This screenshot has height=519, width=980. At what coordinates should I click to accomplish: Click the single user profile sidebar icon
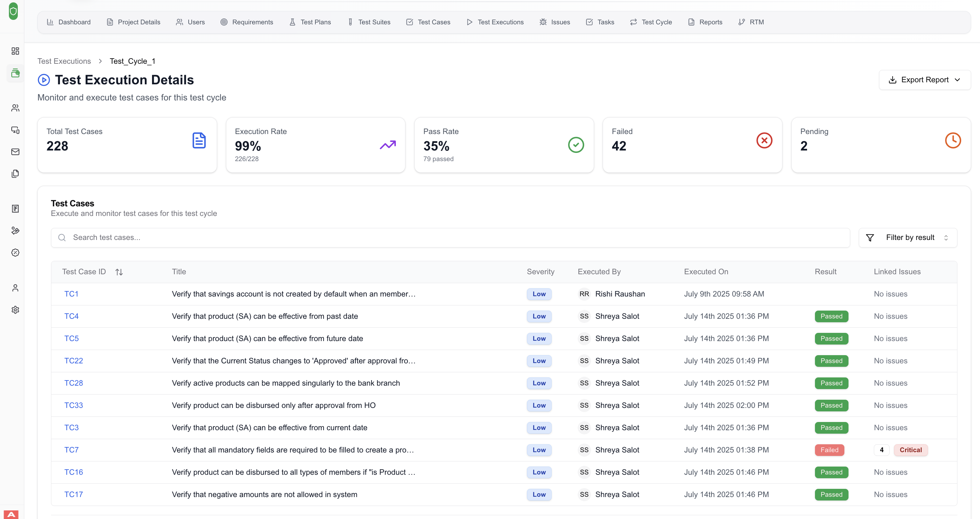tap(15, 288)
